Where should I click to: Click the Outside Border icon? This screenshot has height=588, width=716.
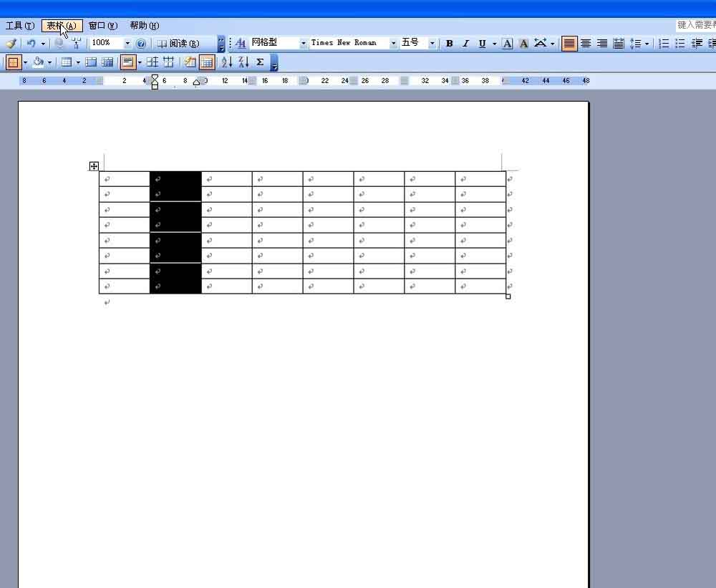[x=13, y=62]
